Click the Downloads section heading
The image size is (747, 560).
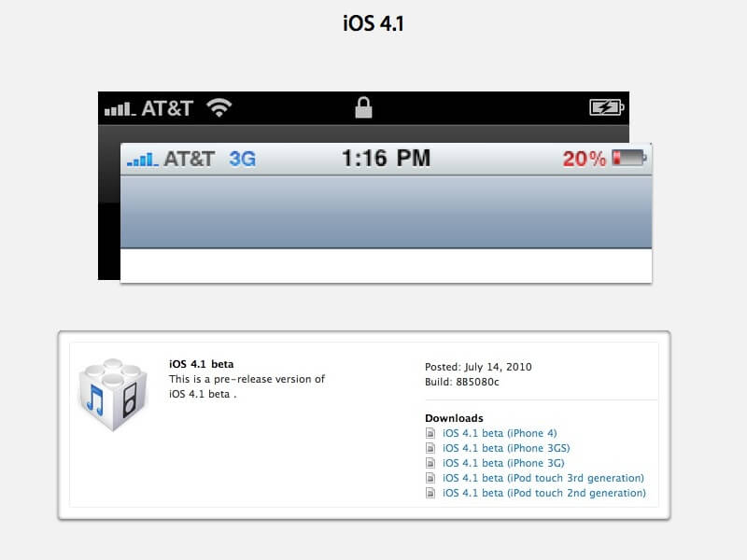[454, 418]
